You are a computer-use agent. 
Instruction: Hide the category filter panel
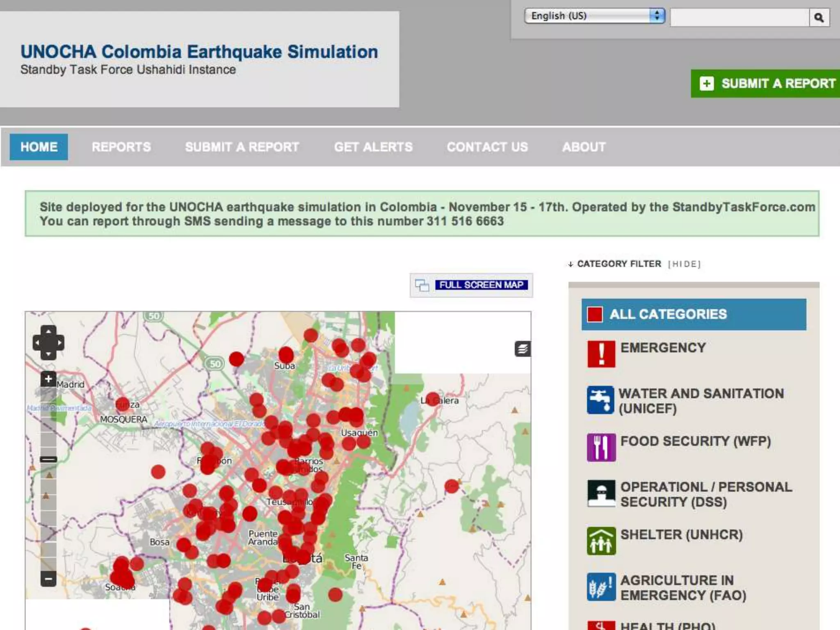(x=684, y=264)
